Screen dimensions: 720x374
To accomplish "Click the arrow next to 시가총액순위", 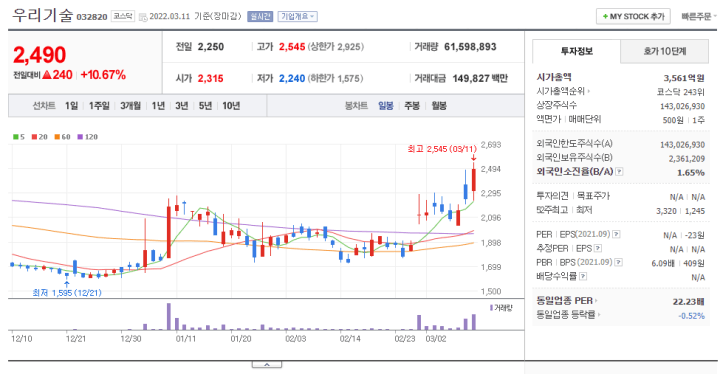I will pos(589,91).
